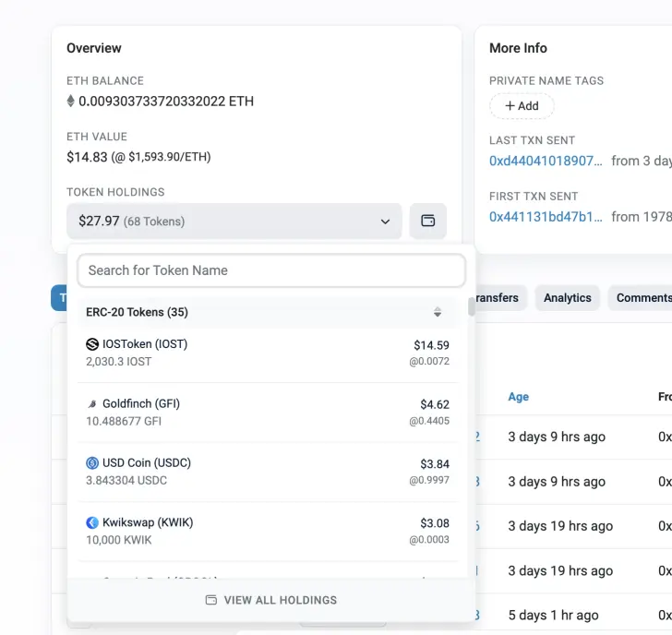This screenshot has height=635, width=672.
Task: Click the $3.08 KWIK value
Action: (x=435, y=523)
